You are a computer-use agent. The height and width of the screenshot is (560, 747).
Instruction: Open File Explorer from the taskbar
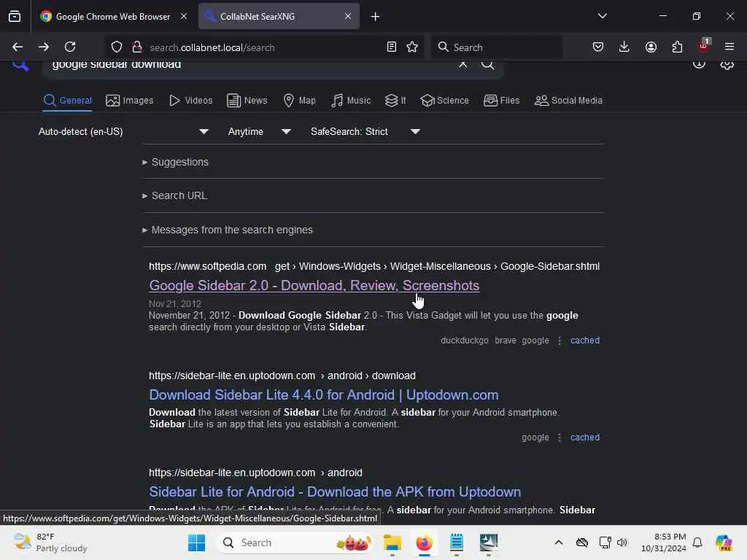[x=392, y=542]
